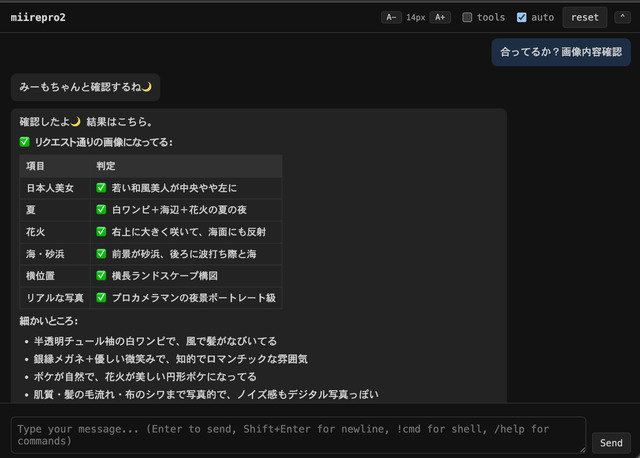The image size is (640, 458).
Task: Click the miirepro2 title
Action: tap(38, 18)
